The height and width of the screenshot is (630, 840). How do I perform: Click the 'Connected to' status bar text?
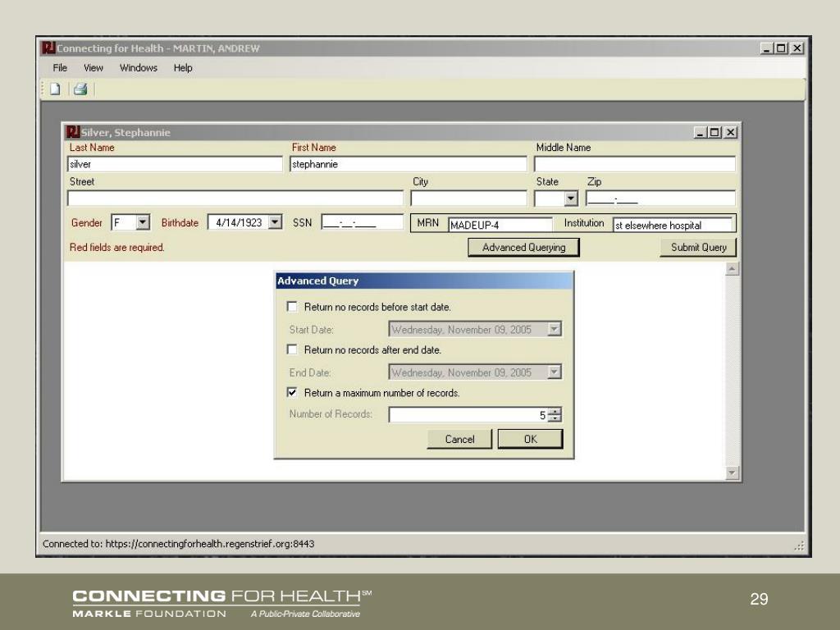click(178, 544)
